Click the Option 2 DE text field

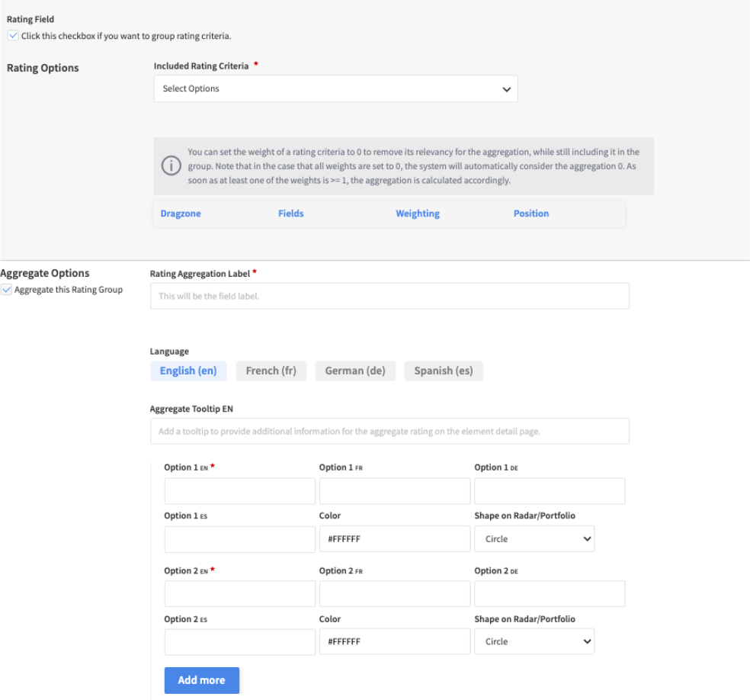pyautogui.click(x=550, y=594)
